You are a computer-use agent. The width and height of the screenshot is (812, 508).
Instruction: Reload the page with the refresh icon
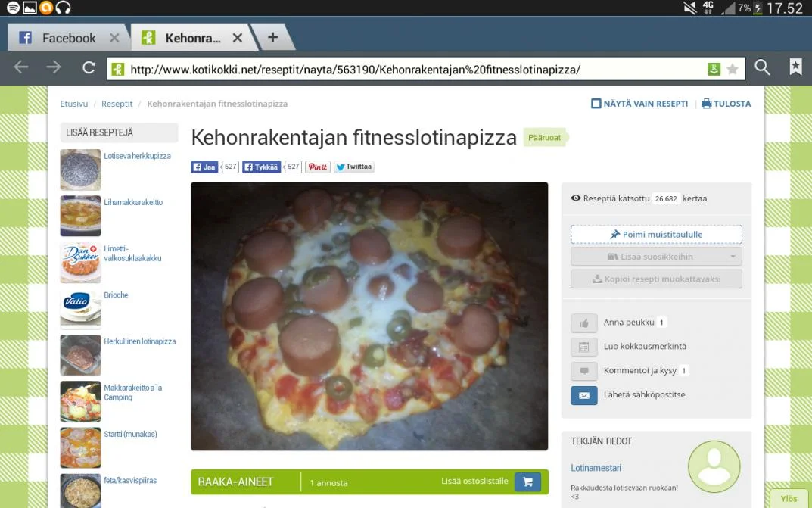coord(89,68)
